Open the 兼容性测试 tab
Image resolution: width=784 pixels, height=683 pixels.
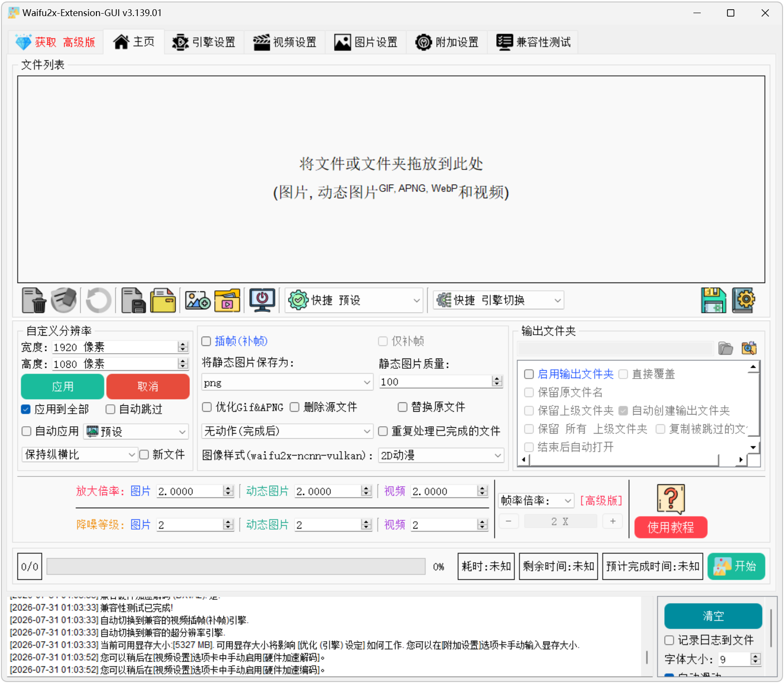point(534,42)
